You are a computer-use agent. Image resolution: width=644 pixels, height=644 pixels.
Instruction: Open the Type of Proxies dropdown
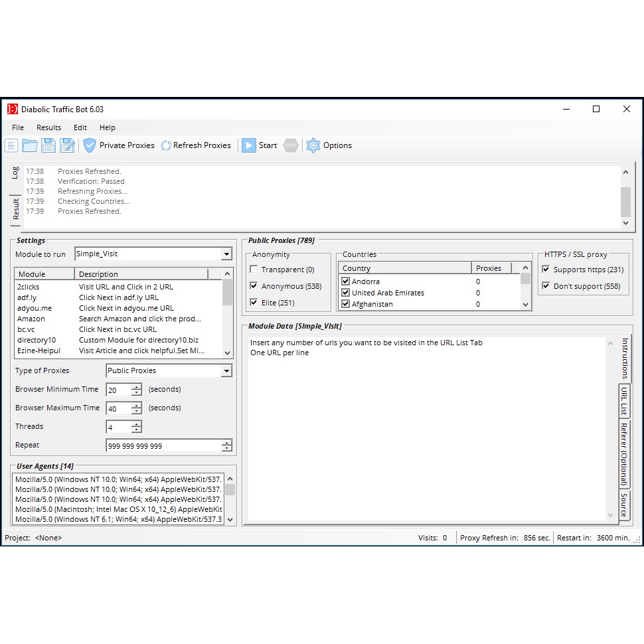click(226, 371)
